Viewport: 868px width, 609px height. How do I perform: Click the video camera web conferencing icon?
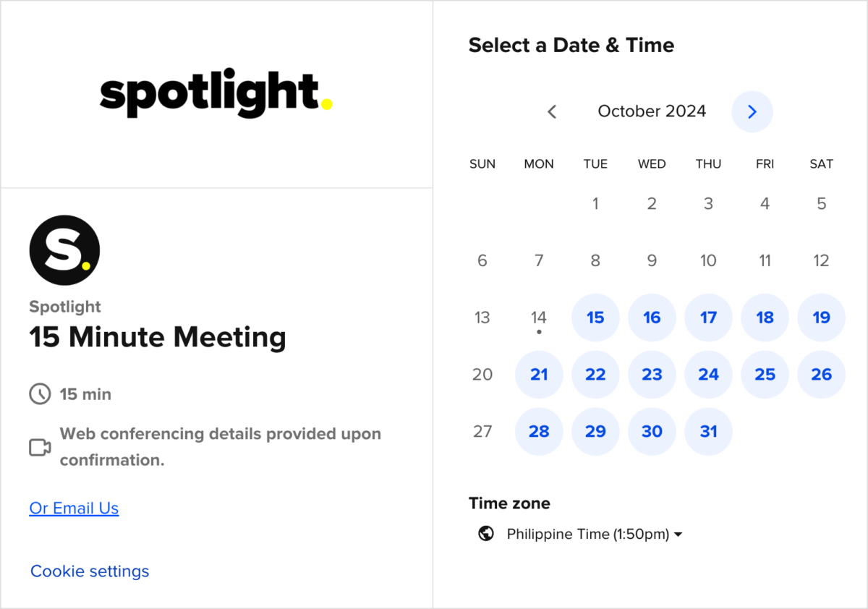pos(41,446)
